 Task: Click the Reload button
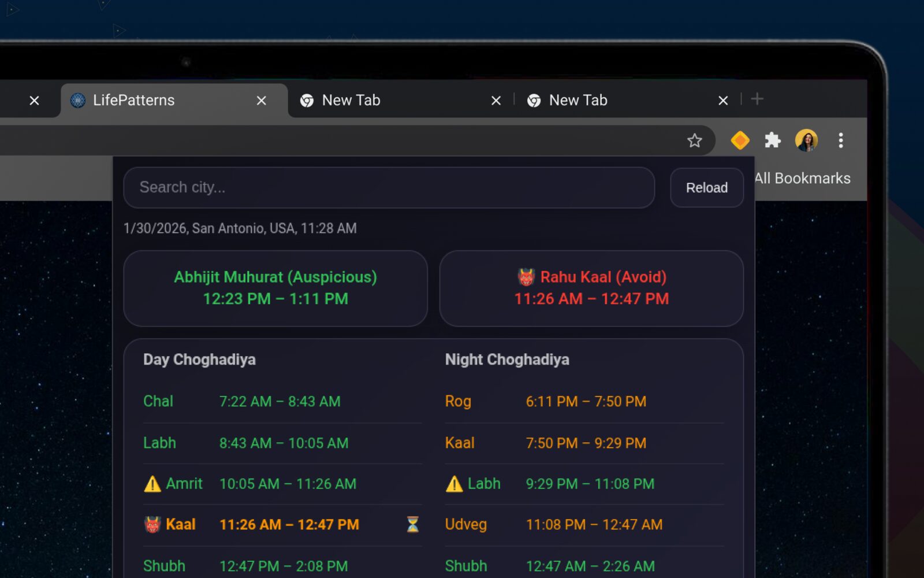pyautogui.click(x=707, y=187)
